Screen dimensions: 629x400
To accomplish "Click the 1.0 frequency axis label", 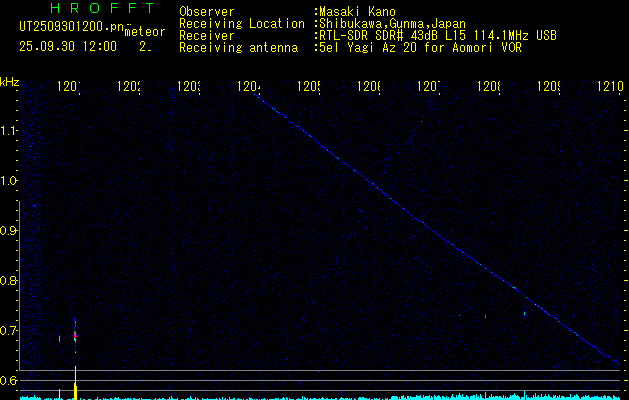I will coord(8,181).
